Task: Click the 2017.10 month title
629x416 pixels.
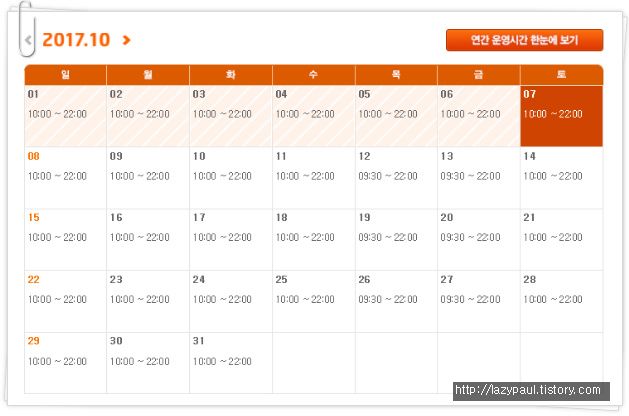Action: (76, 40)
